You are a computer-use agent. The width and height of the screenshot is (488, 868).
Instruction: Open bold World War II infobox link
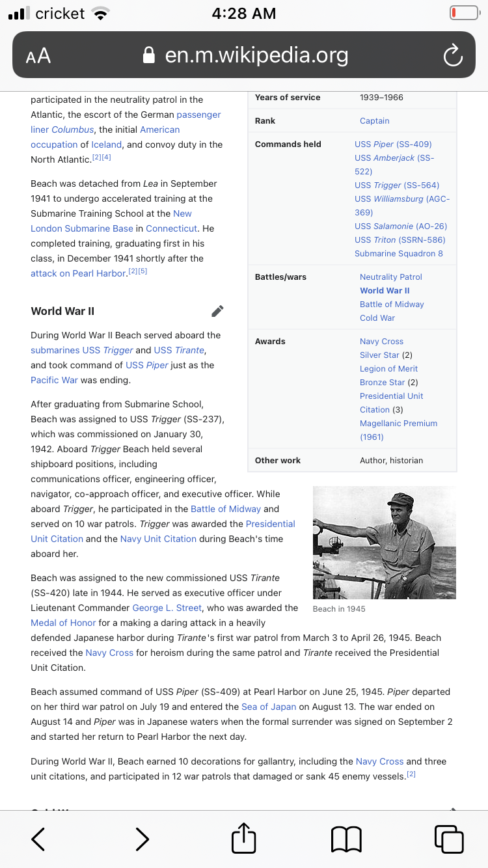click(x=385, y=291)
